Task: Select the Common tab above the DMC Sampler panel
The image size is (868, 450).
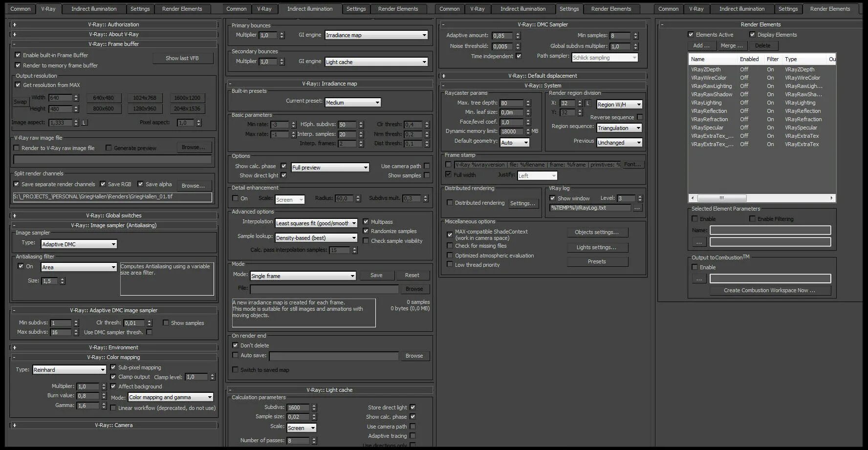Action: pos(449,9)
